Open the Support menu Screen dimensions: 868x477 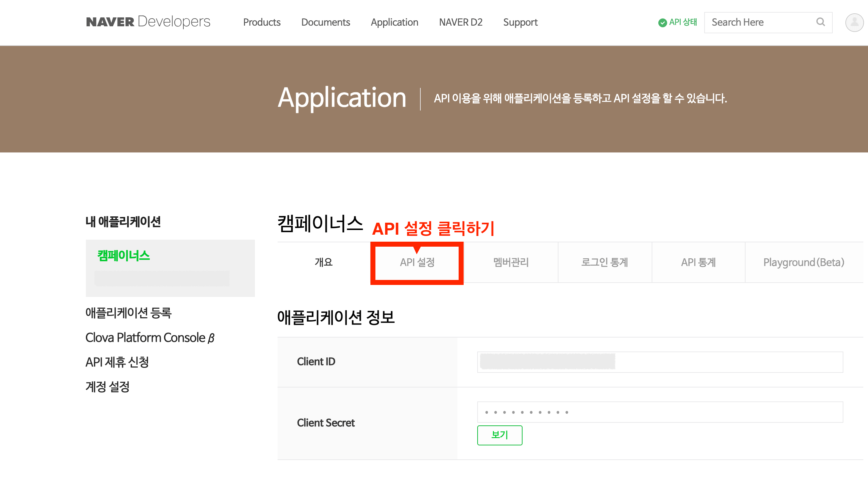[520, 22]
